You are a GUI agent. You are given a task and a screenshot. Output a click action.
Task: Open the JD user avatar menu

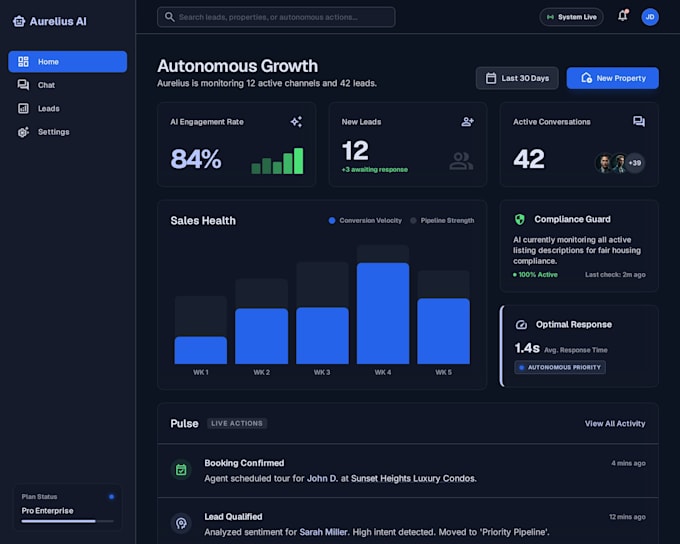click(x=650, y=17)
